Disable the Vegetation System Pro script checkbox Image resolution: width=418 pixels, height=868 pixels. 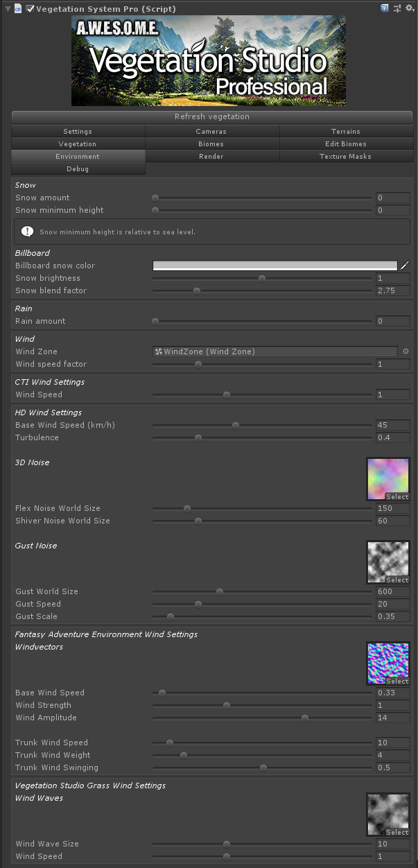coord(30,8)
